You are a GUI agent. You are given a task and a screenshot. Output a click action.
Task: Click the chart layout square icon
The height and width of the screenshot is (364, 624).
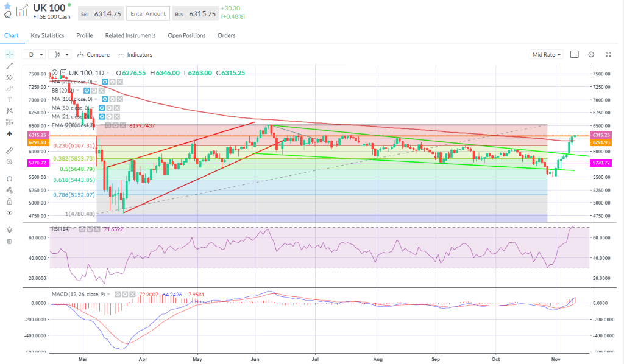[x=574, y=54]
